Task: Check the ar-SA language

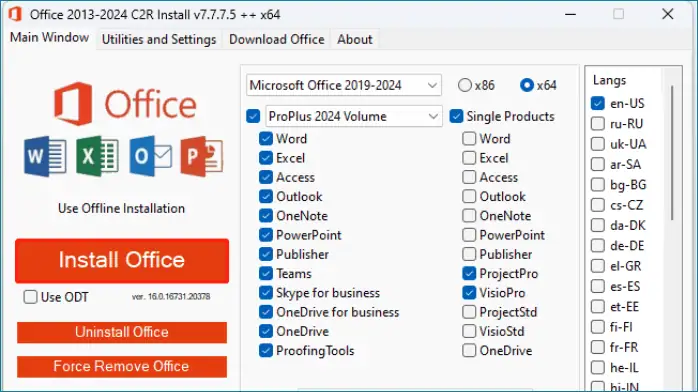Action: click(x=597, y=164)
